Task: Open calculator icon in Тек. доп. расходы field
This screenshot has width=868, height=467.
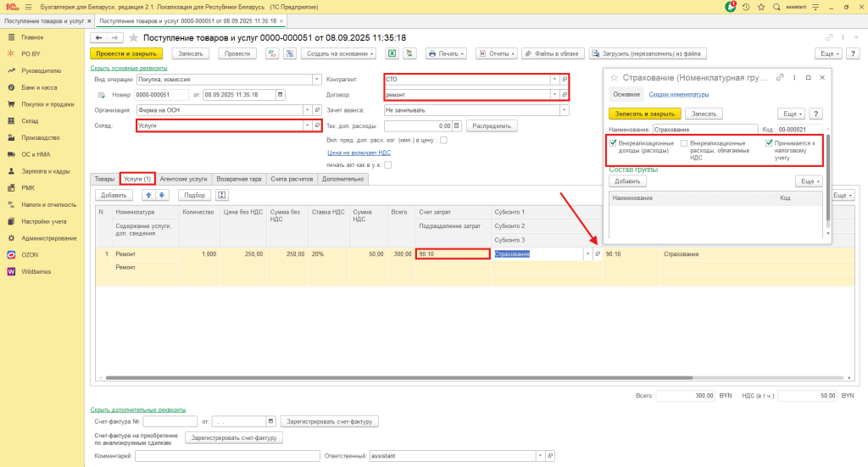Action: [457, 125]
